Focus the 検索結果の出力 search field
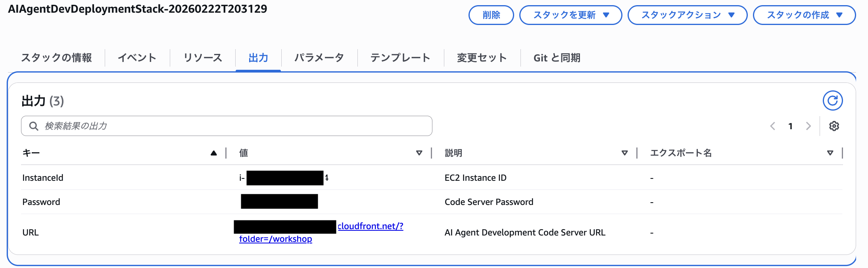Viewport: 868px width, 268px height. (227, 126)
